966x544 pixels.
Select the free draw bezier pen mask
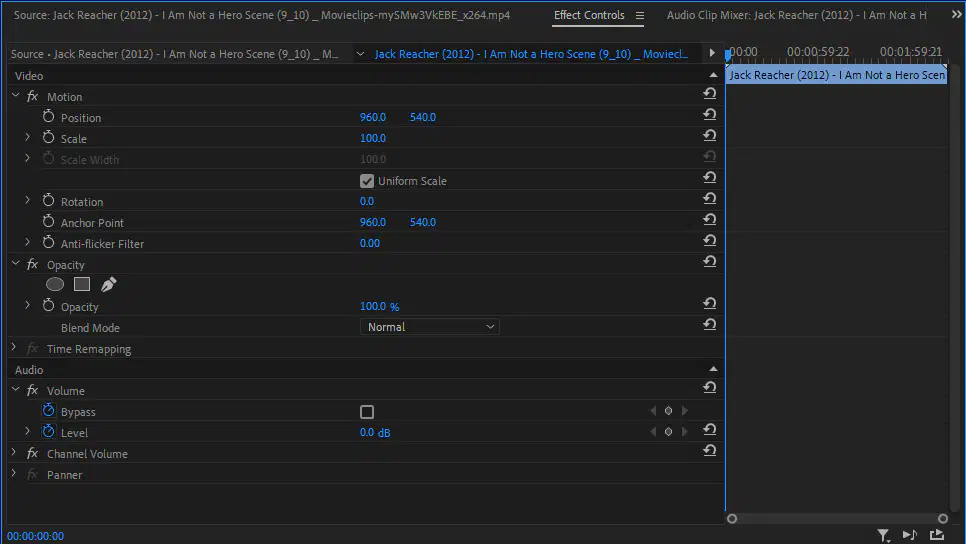[x=108, y=284]
